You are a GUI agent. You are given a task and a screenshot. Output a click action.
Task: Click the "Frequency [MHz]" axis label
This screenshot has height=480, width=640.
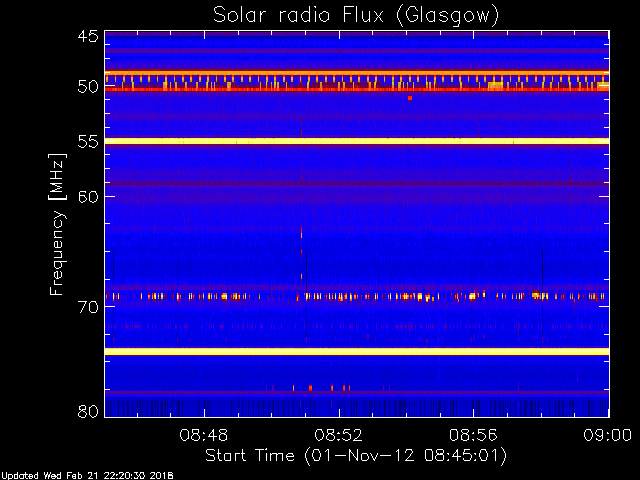pos(57,224)
